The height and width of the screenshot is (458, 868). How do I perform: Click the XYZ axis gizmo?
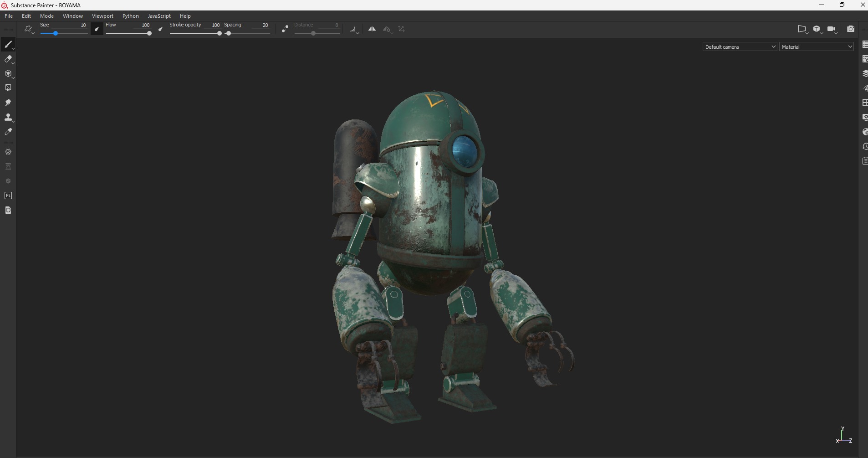tap(844, 435)
